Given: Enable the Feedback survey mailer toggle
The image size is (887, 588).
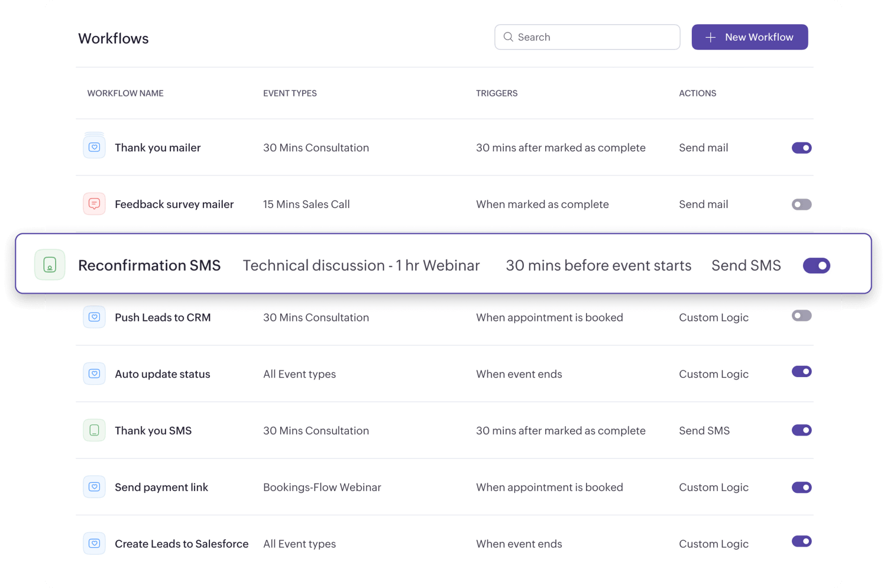Looking at the screenshot, I should tap(802, 204).
